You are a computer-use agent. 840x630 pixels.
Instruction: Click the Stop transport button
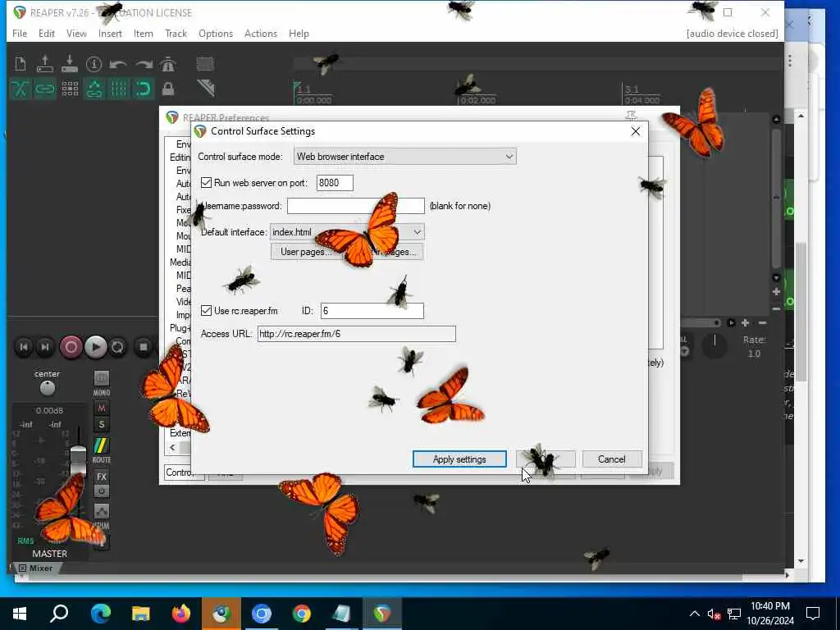click(x=143, y=347)
